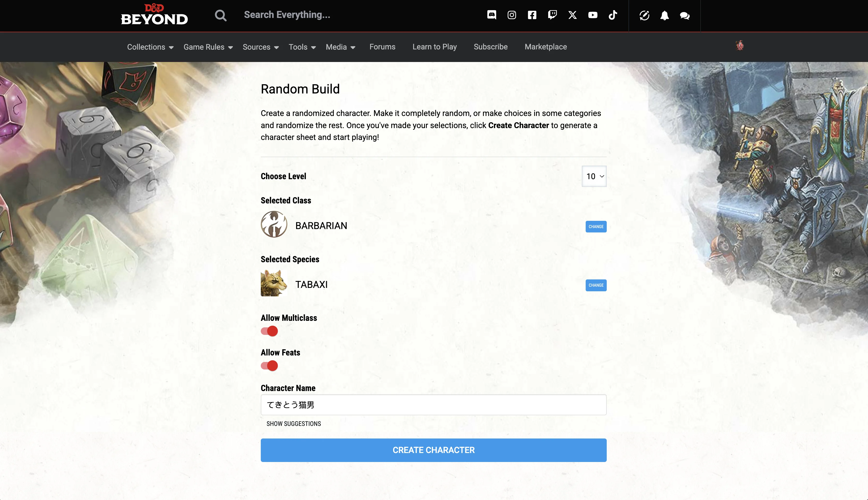The height and width of the screenshot is (500, 868).
Task: Open the Facebook social icon
Action: [532, 15]
